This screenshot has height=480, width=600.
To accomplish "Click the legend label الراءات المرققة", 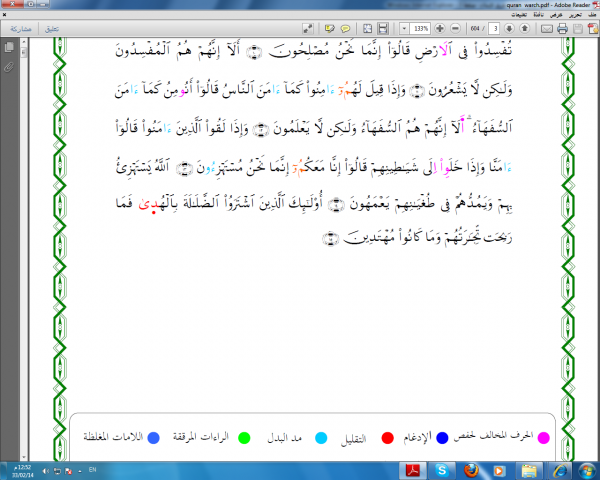I will tap(201, 436).
